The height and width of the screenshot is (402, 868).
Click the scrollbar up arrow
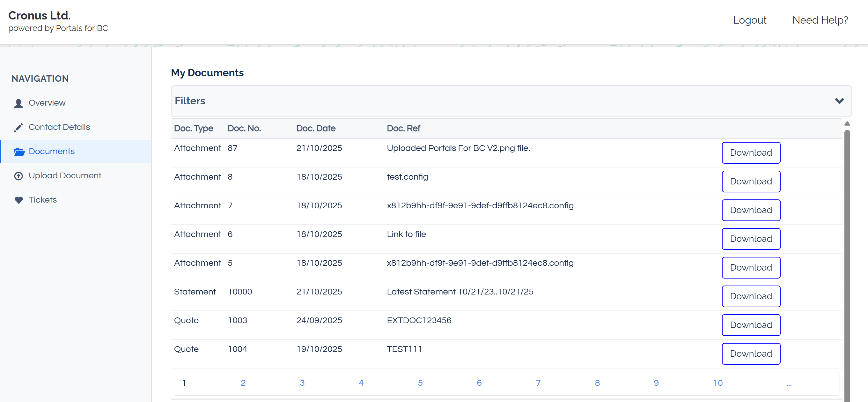pos(847,124)
